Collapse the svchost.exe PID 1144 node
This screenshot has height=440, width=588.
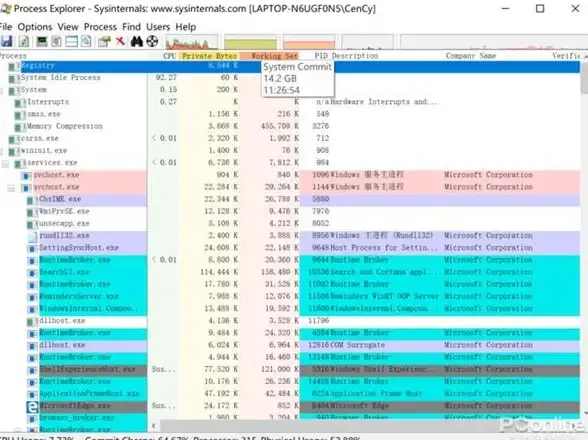(11, 188)
